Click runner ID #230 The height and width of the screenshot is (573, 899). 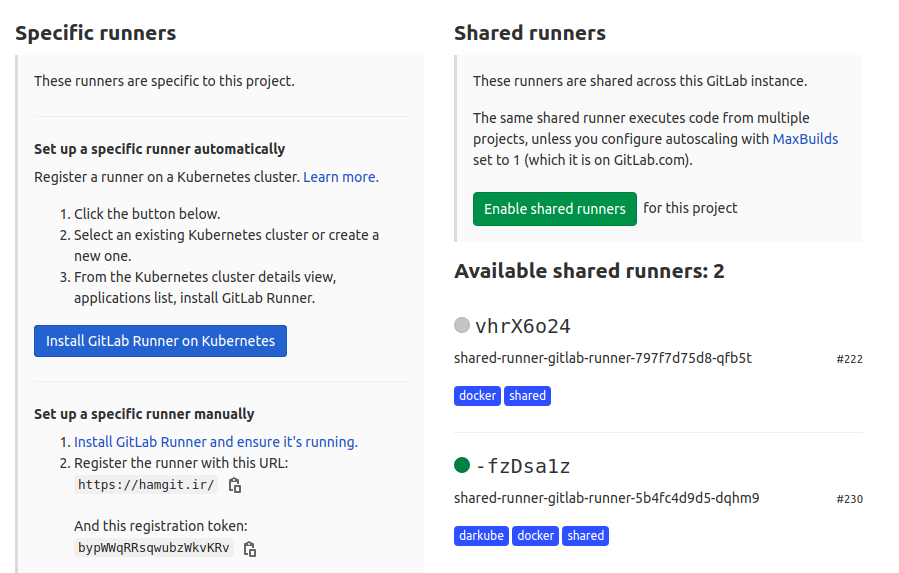(849, 499)
